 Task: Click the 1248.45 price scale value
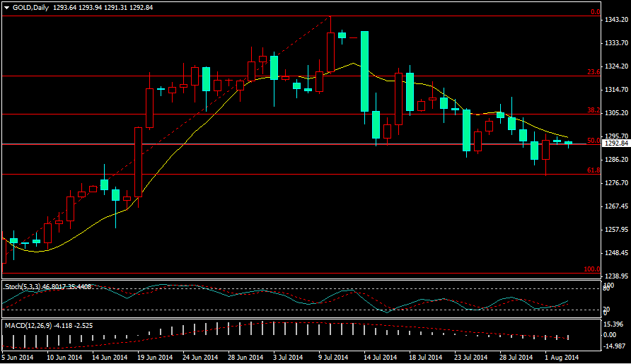point(617,252)
